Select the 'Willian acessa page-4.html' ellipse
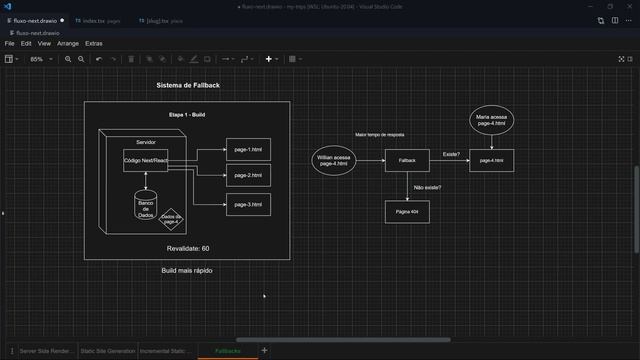The width and height of the screenshot is (640, 360). pyautogui.click(x=333, y=160)
